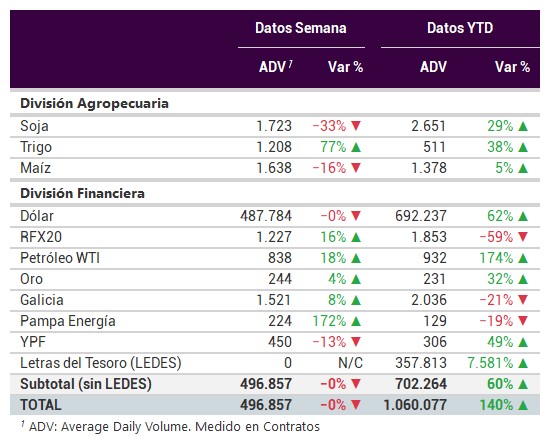
Task: Click the TOTAL YTD value 1.060.077
Action: [415, 405]
